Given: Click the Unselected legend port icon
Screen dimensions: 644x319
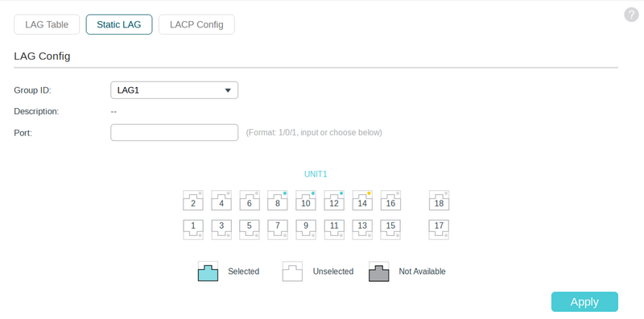Looking at the screenshot, I should tap(292, 271).
